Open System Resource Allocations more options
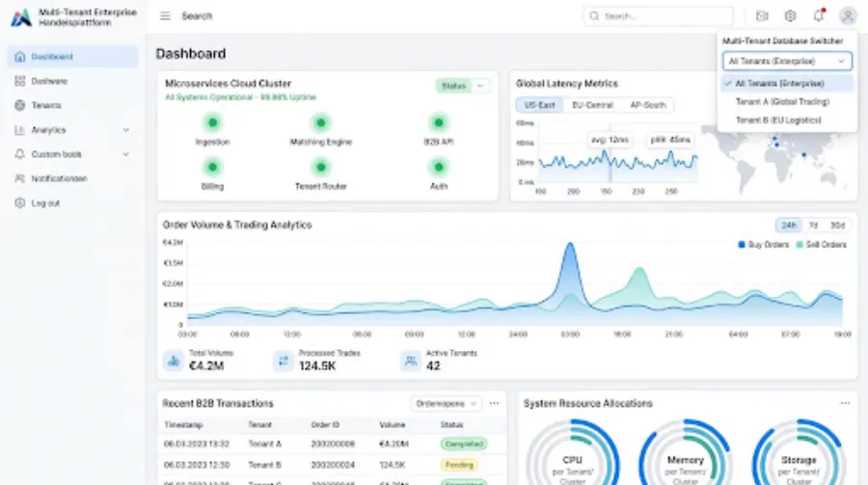This screenshot has height=485, width=868. point(845,404)
